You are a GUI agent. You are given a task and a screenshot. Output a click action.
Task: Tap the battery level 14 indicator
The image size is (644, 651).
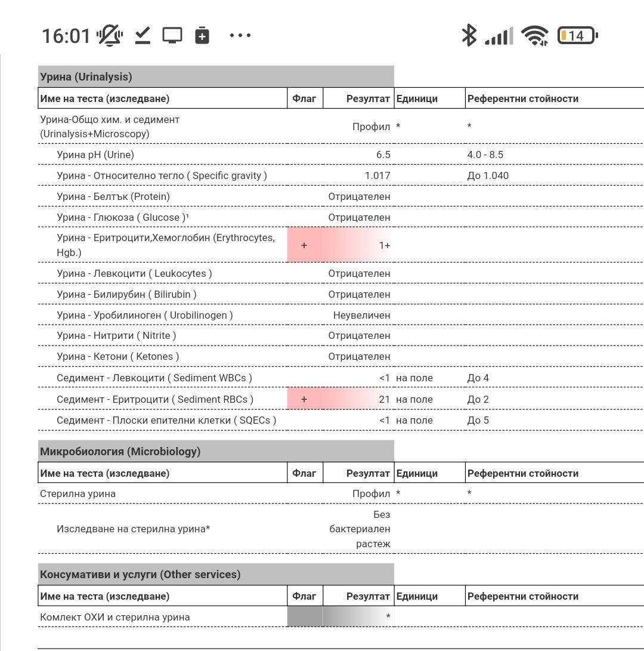point(577,36)
